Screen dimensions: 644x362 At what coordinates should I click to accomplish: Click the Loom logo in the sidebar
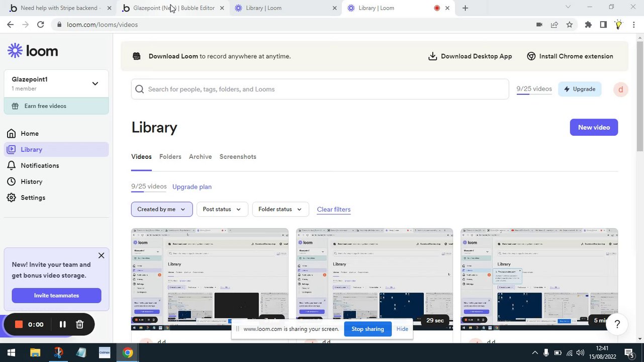click(33, 51)
